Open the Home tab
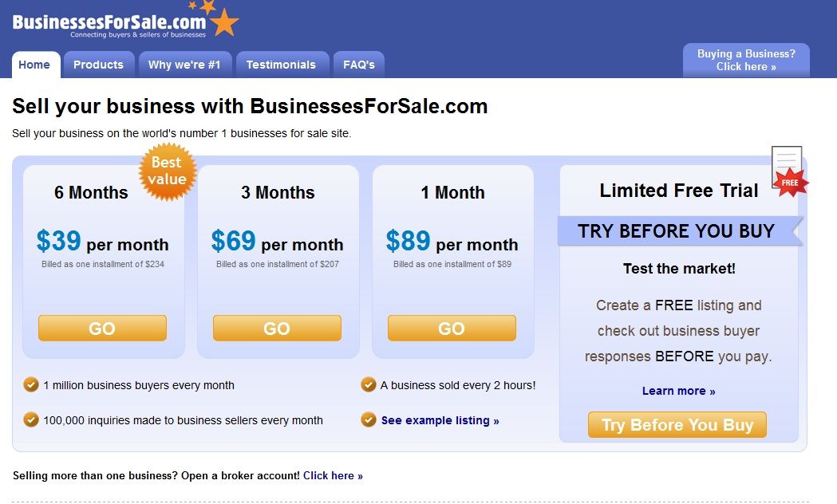The image size is (837, 504). [x=36, y=65]
